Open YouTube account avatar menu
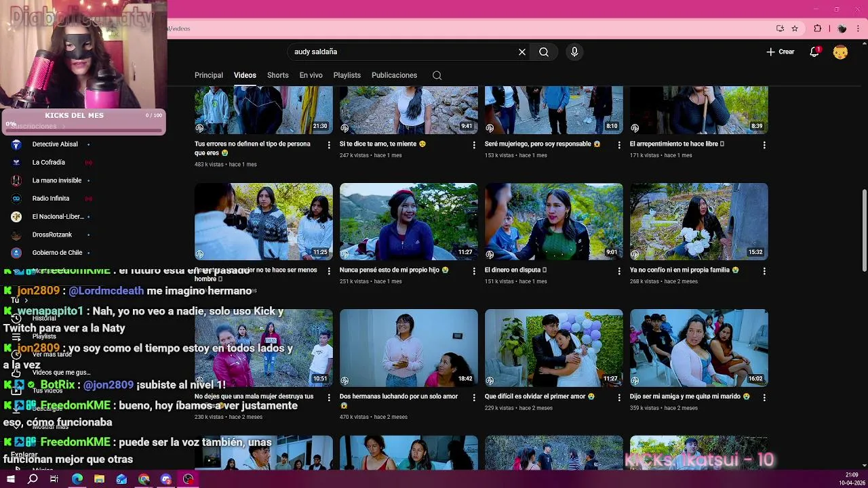The height and width of the screenshot is (488, 868). (840, 52)
